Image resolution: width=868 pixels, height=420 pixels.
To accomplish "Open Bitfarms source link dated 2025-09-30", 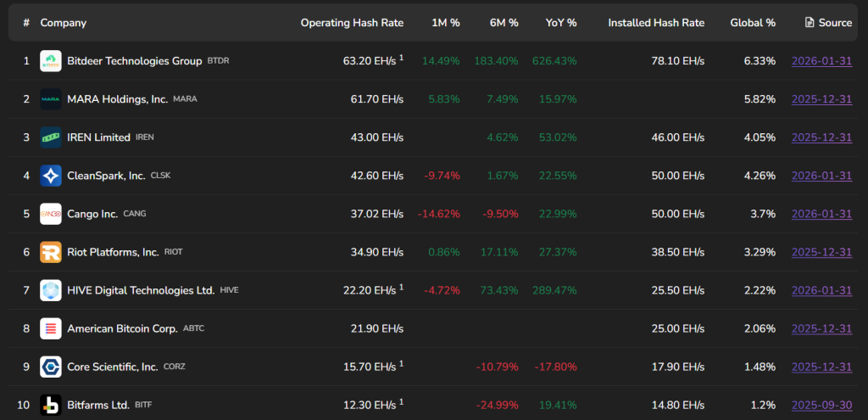I will pyautogui.click(x=821, y=405).
